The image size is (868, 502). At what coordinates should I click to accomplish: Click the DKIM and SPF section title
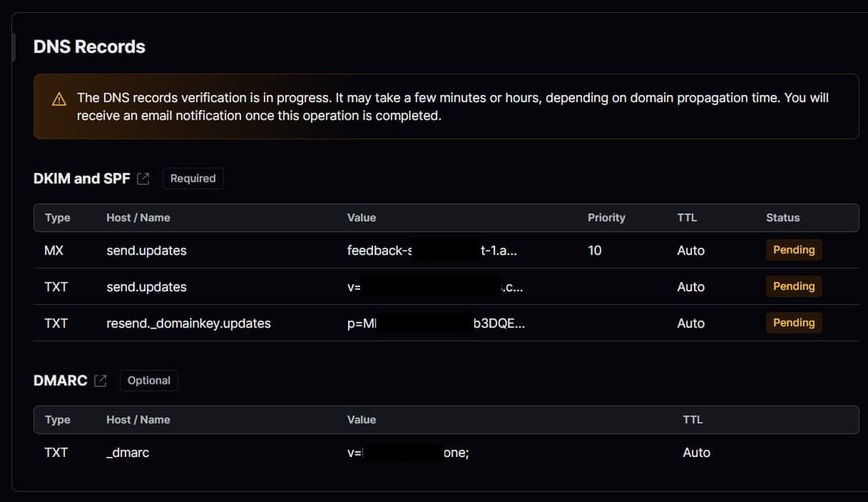(81, 179)
